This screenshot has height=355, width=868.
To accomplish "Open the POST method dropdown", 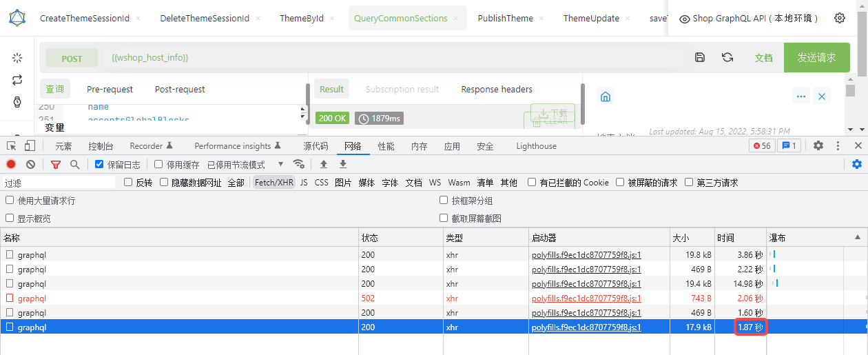I will [72, 59].
